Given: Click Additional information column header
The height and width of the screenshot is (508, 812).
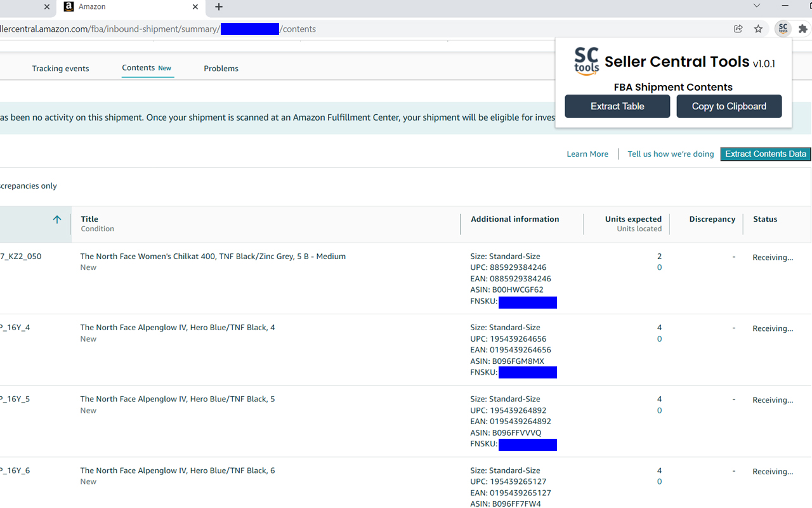Looking at the screenshot, I should 515,219.
